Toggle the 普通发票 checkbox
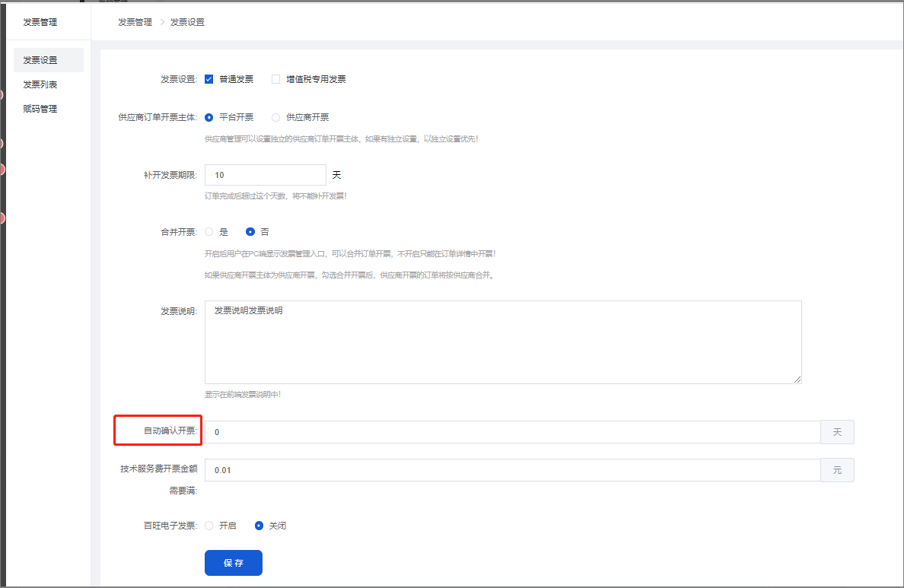Screen dimensions: 904x588 click(209, 79)
